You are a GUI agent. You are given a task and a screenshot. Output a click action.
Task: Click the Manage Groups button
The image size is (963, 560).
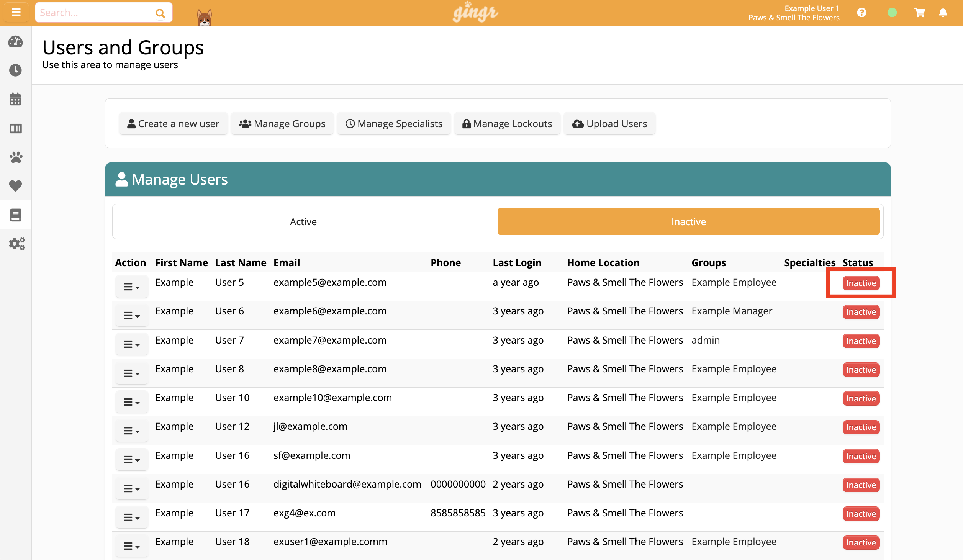[282, 123]
